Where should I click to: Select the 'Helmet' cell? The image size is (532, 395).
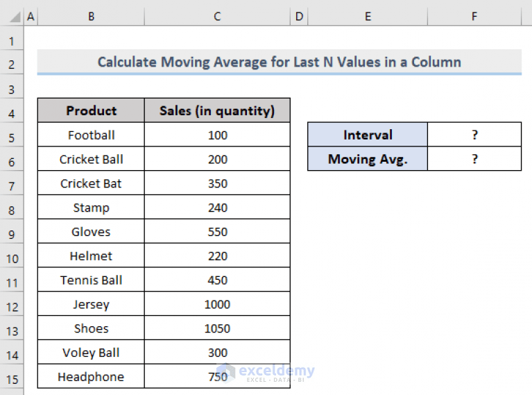[x=91, y=255]
